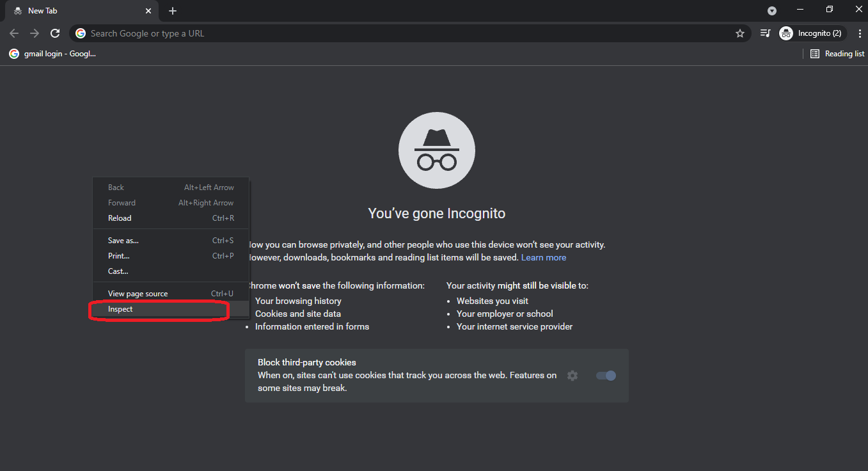The image size is (868, 471).
Task: Click the Information entered in forms bullet
Action: click(x=312, y=326)
